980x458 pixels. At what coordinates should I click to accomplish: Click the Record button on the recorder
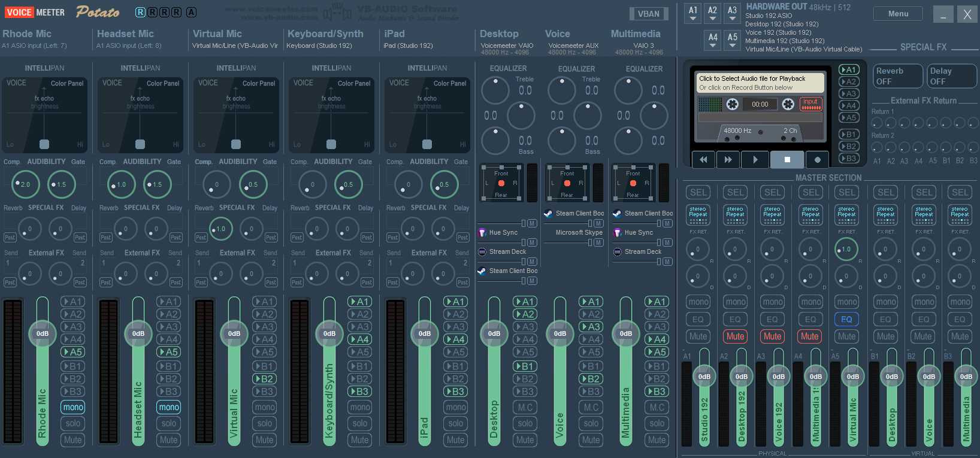(817, 160)
